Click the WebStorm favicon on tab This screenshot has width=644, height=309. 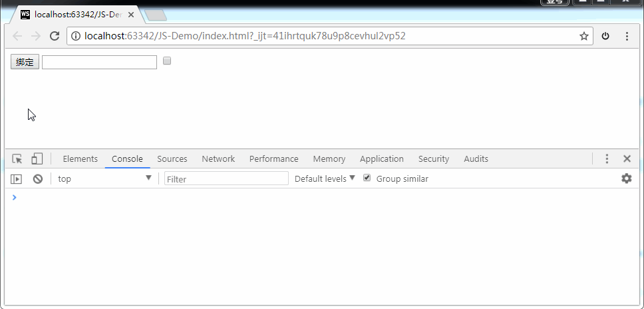[x=25, y=15]
